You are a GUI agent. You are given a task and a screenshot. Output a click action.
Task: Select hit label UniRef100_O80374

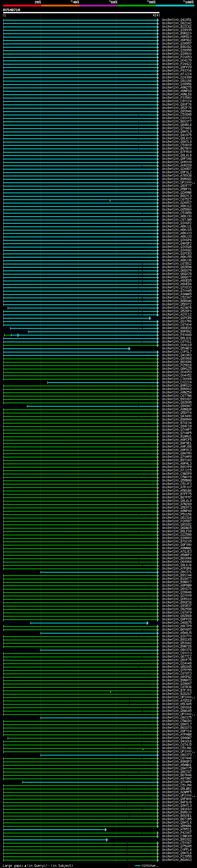pos(177,650)
